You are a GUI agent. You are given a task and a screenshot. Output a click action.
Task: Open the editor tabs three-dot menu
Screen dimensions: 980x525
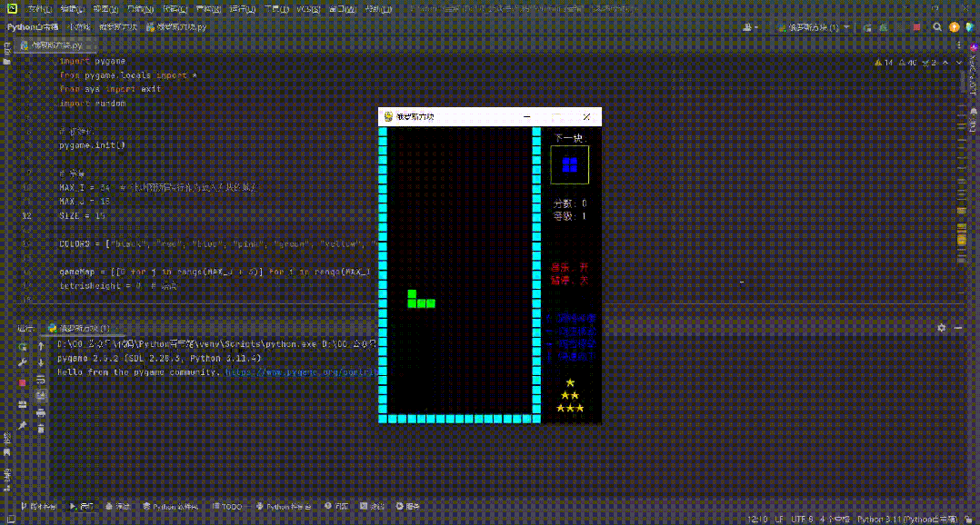(959, 45)
